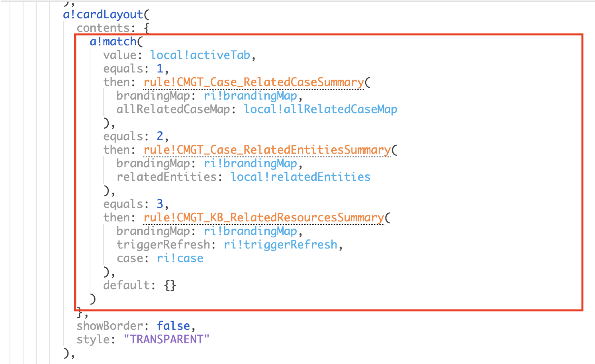Screen dimensions: 595x364
Task: Click the contents parameter keyword
Action: (x=103, y=28)
